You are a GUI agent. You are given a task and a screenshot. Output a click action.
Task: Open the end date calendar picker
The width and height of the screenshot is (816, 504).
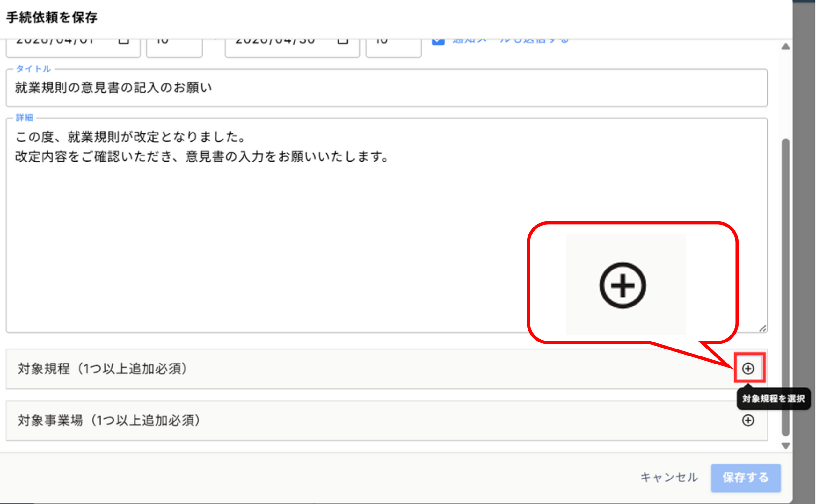[x=343, y=41]
